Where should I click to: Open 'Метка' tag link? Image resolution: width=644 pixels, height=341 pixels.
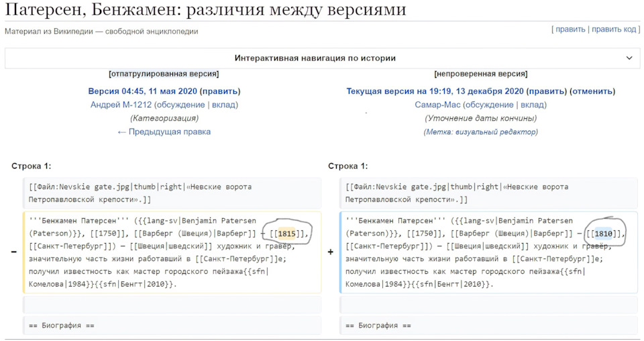click(438, 132)
